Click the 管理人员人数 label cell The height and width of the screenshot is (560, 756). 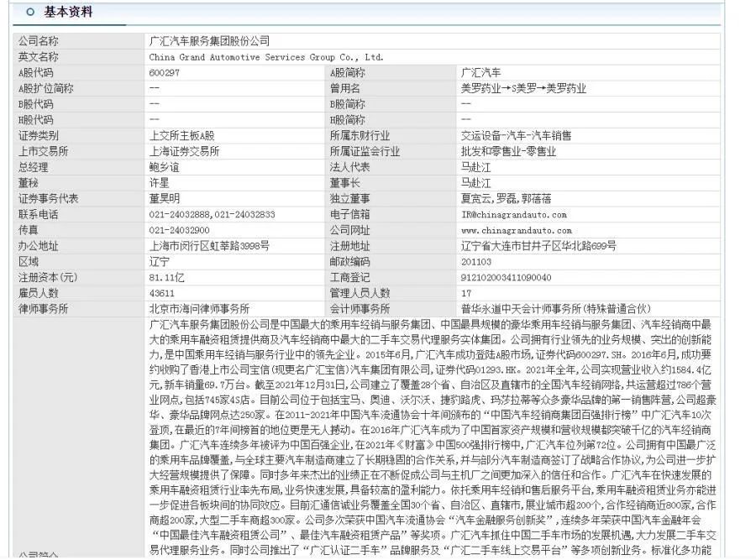(x=390, y=293)
